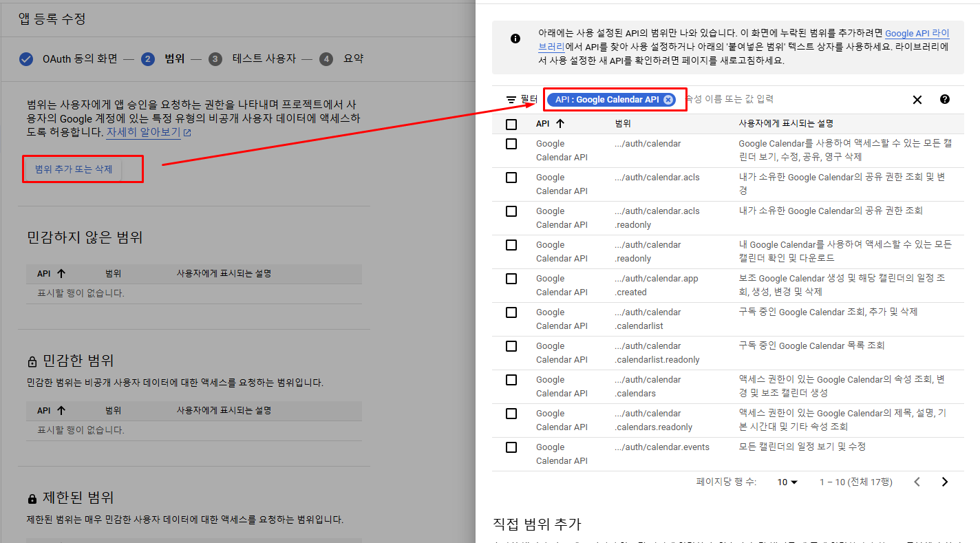This screenshot has width=980, height=543.
Task: Open the filter help question mark icon
Action: click(944, 99)
